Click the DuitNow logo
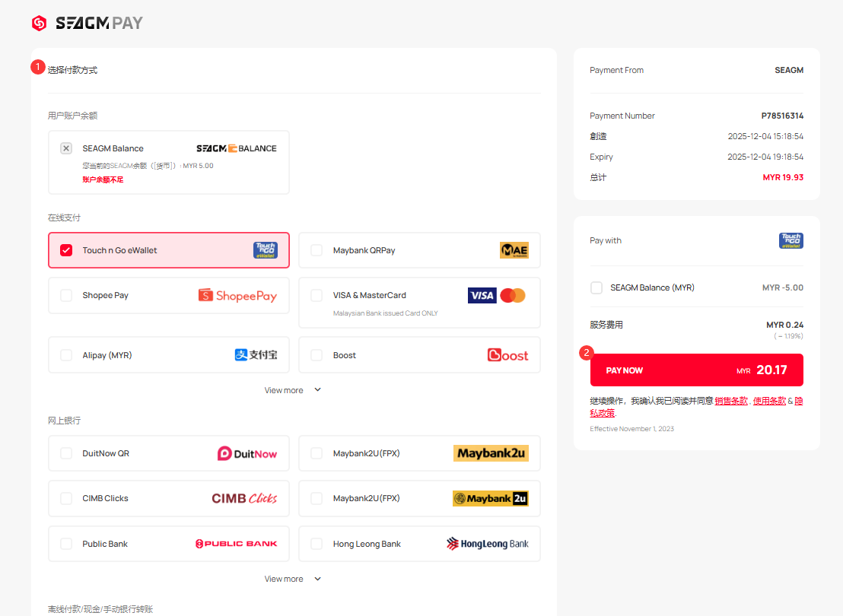The image size is (843, 616). point(247,454)
